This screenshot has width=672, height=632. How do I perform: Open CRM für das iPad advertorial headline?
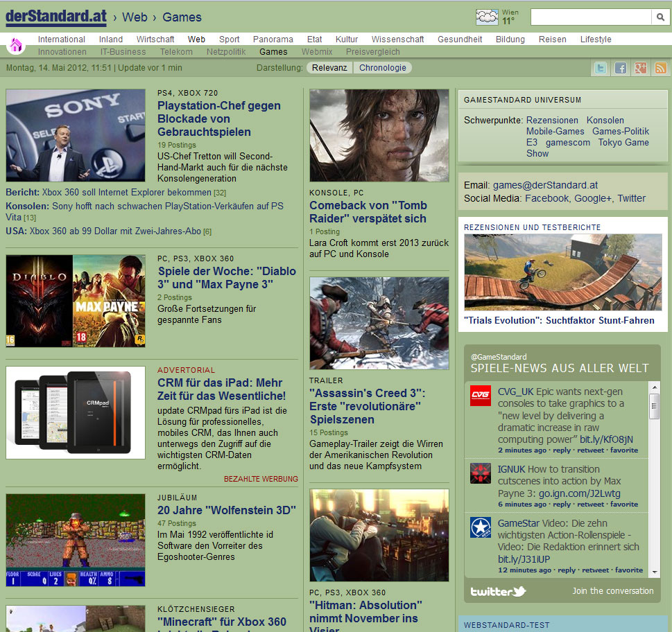tap(221, 389)
